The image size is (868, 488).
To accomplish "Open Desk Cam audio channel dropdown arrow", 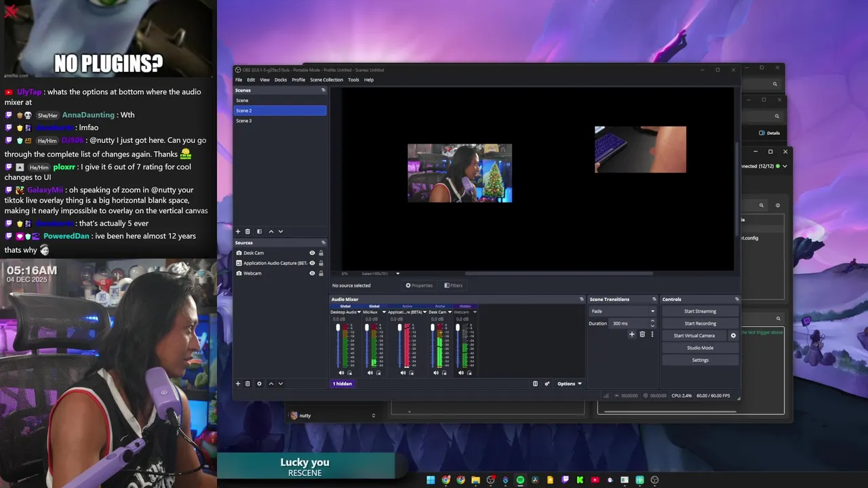I will point(450,312).
